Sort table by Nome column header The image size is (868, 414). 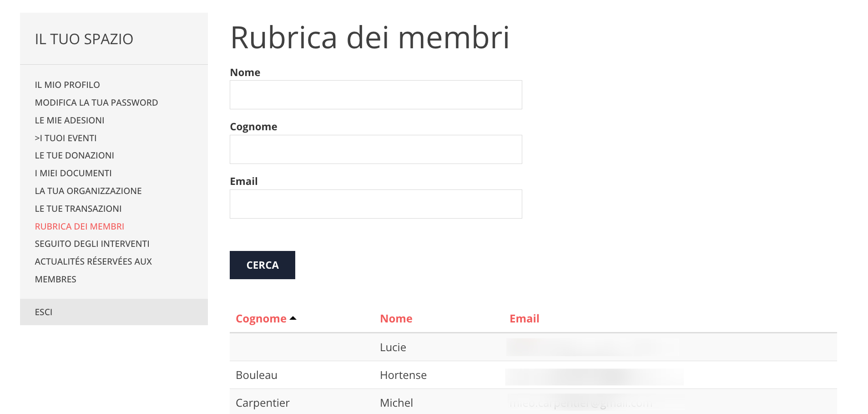pyautogui.click(x=396, y=319)
